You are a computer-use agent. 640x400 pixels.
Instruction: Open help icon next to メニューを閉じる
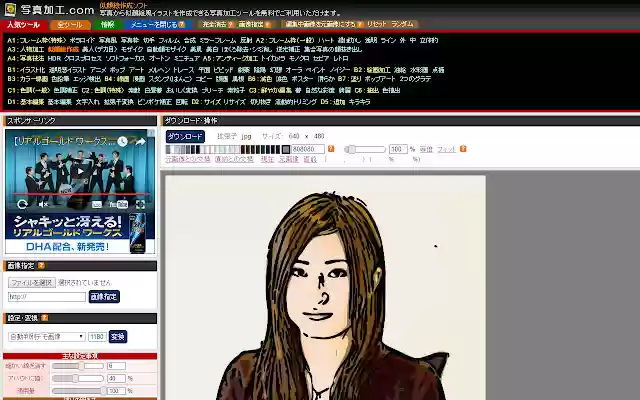point(182,24)
